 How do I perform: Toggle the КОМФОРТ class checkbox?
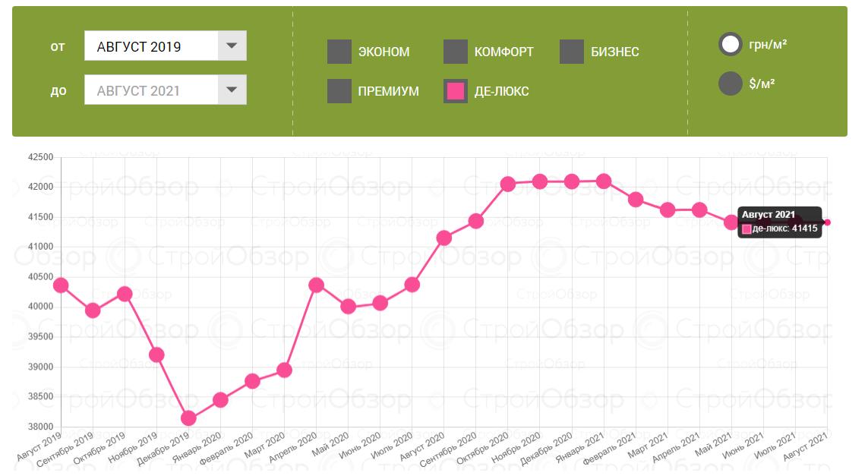[456, 52]
